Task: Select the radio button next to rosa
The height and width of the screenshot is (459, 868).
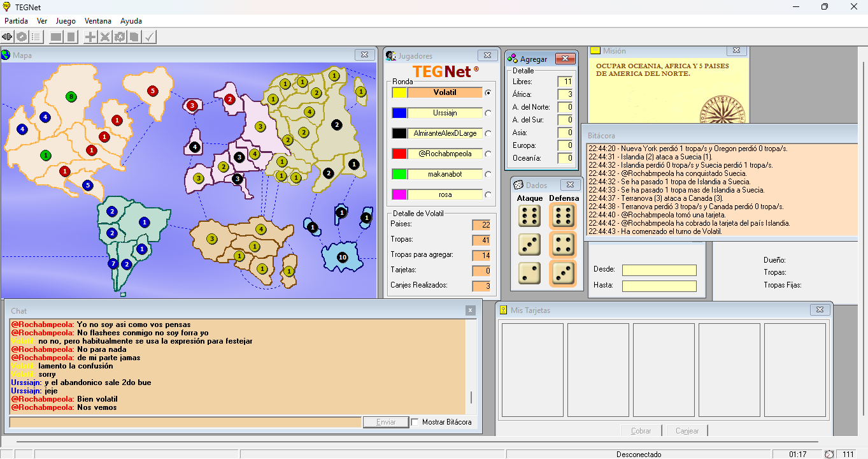Action: click(x=488, y=194)
